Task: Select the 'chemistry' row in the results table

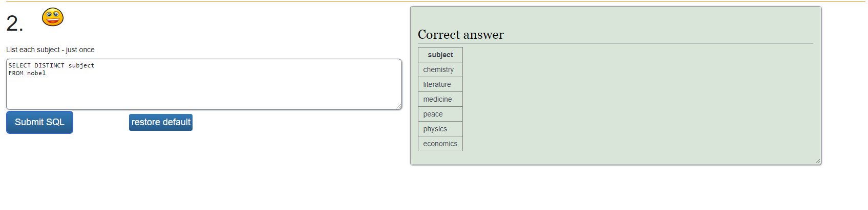Action: 440,69
